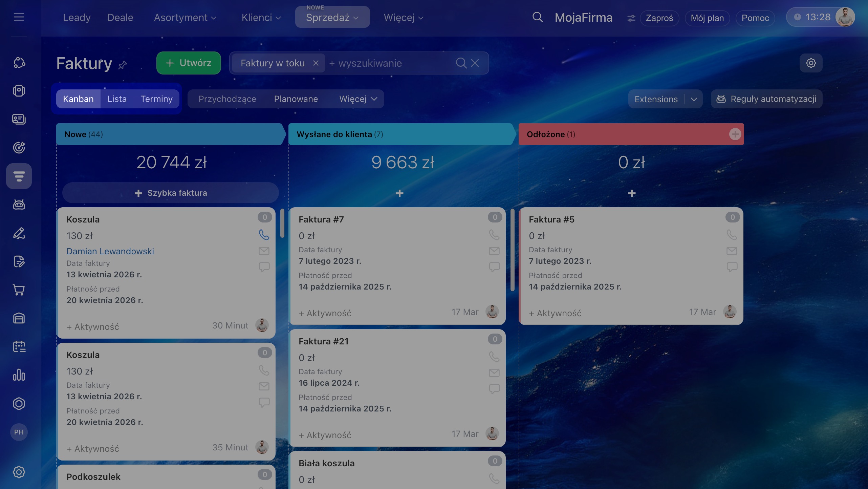Viewport: 868px width, 489px height.
Task: Switch view to Lista
Action: (117, 99)
